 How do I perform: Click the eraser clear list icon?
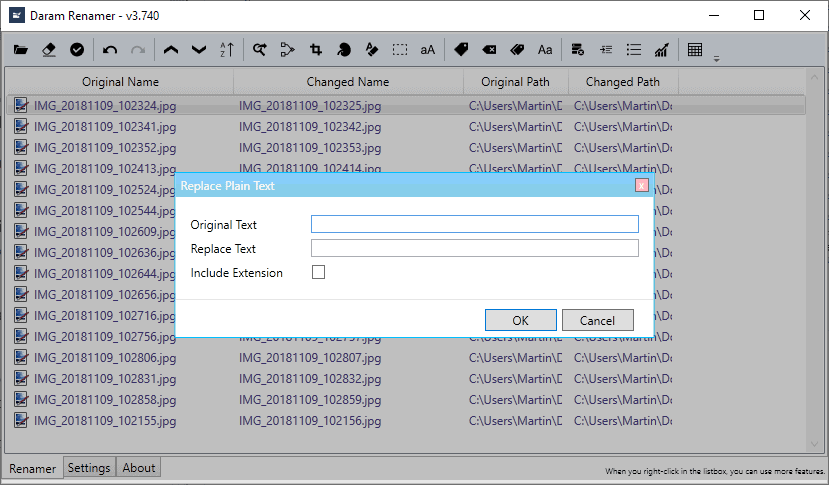click(49, 50)
